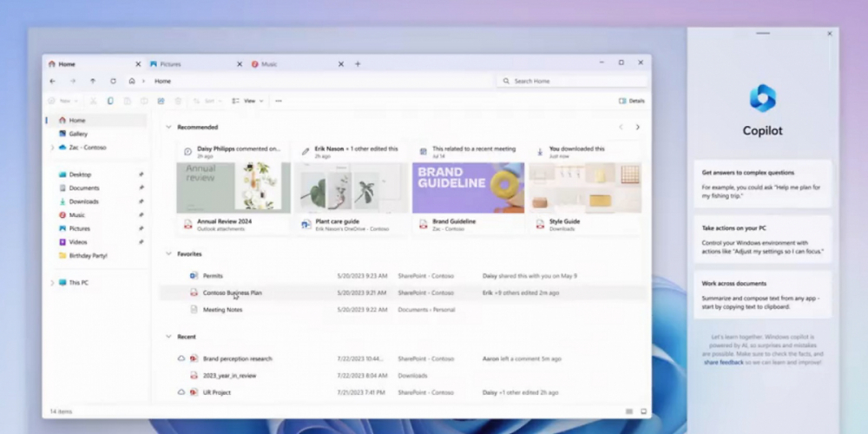This screenshot has width=868, height=434.
Task: Click Work across documents card
Action: click(762, 294)
